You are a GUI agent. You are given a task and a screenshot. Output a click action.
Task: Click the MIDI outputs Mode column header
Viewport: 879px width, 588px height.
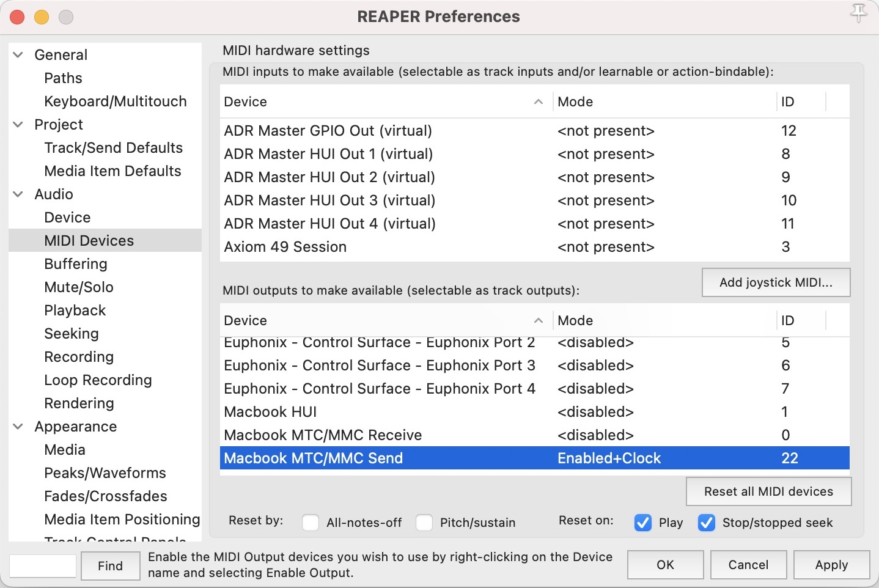pos(665,320)
